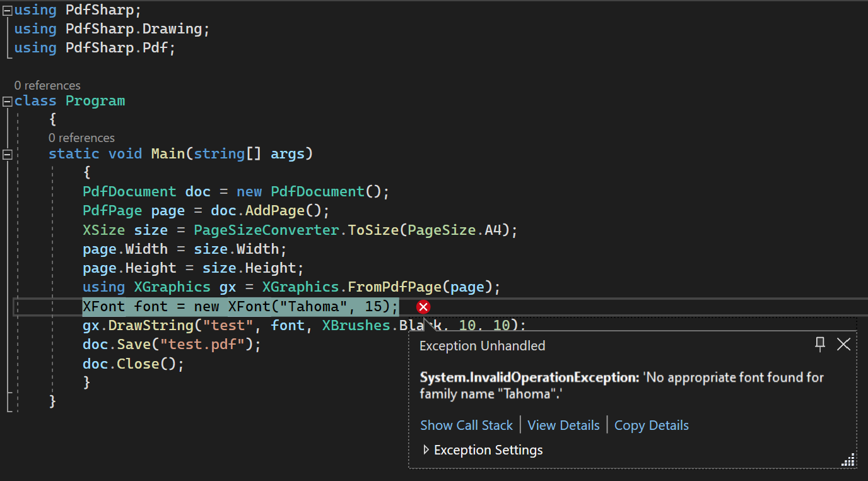Screen dimensions: 868x481
Task: Click the red exception error icon
Action: (423, 307)
